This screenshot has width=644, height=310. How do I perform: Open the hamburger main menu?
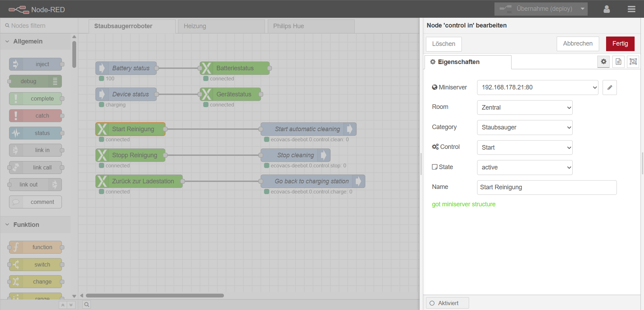tap(631, 9)
